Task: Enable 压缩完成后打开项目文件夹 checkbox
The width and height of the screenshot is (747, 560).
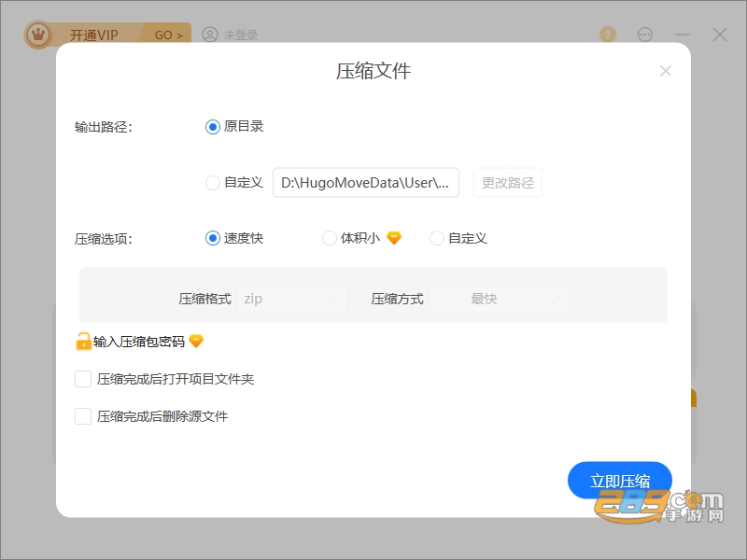Action: point(83,379)
